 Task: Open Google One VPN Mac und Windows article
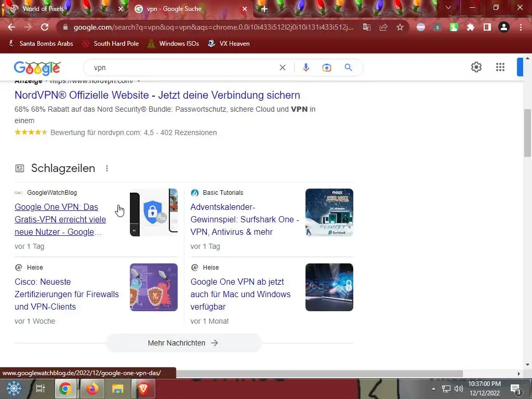click(x=240, y=294)
